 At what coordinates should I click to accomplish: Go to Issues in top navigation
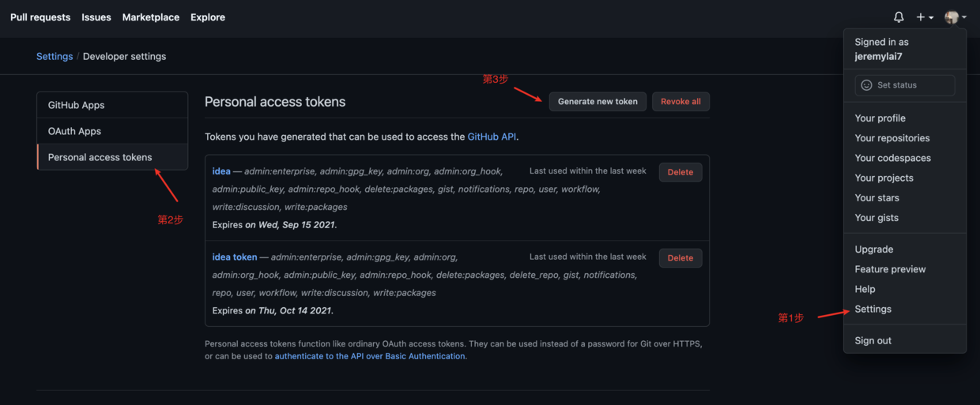point(96,17)
